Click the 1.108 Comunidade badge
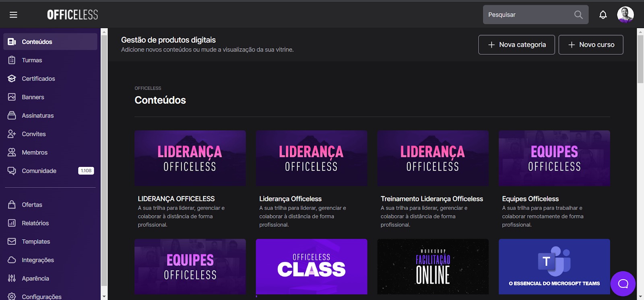 (x=86, y=171)
